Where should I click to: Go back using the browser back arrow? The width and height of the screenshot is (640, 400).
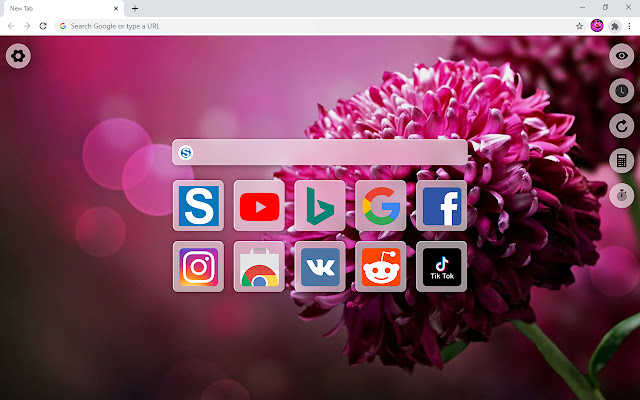click(11, 26)
